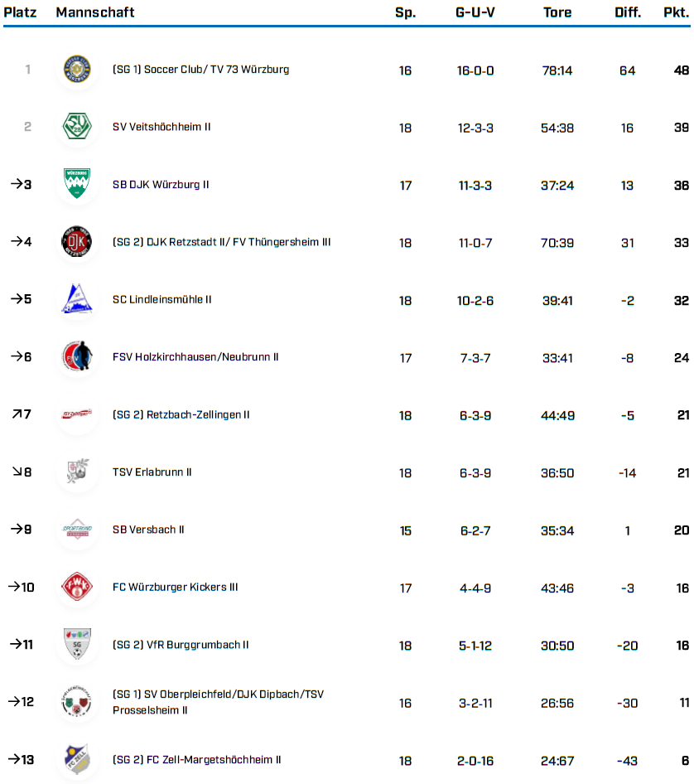This screenshot has width=694, height=784.
Task: Click the SC Lindleinsmühle II logo
Action: tap(77, 299)
